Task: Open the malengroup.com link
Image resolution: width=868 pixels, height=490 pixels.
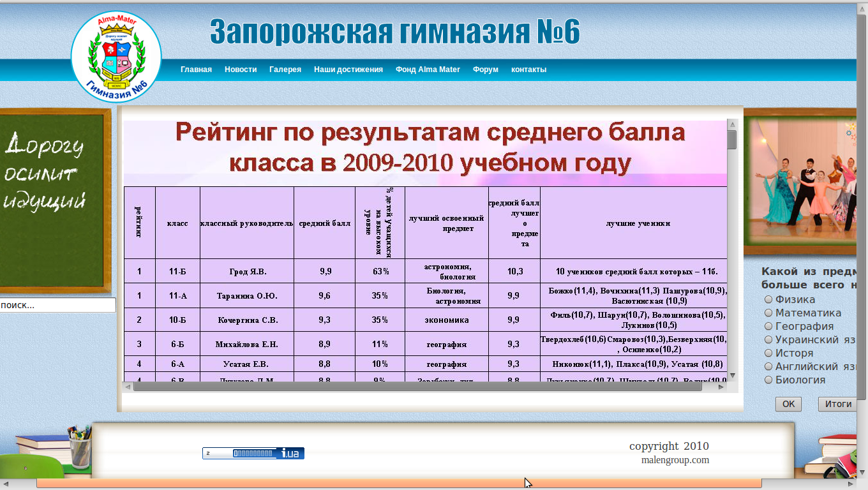Action: (x=676, y=459)
